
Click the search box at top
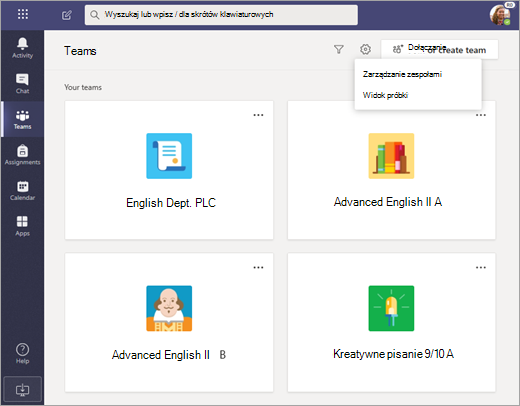(221, 15)
